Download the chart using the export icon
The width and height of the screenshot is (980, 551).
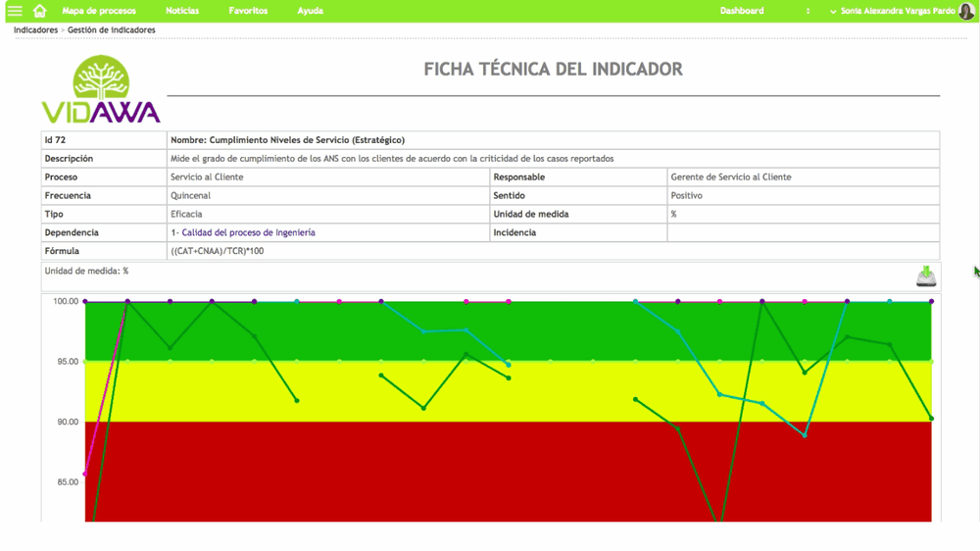(x=926, y=275)
